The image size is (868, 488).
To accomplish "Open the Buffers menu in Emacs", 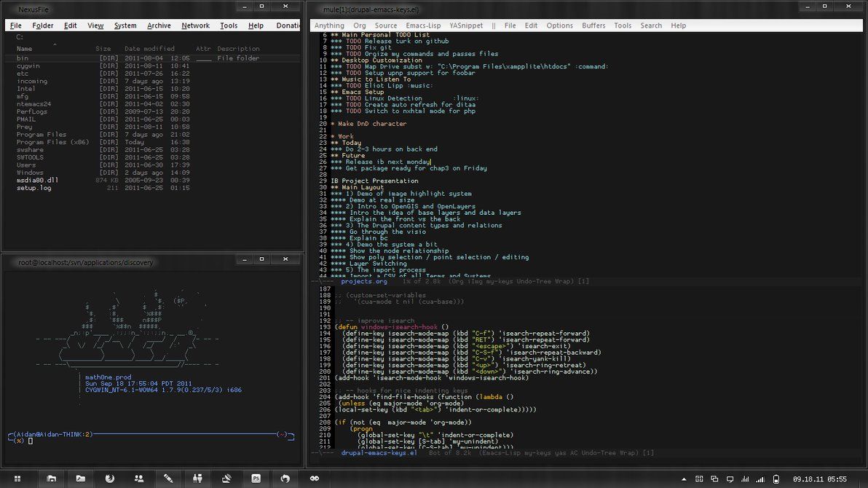I will pos(593,25).
